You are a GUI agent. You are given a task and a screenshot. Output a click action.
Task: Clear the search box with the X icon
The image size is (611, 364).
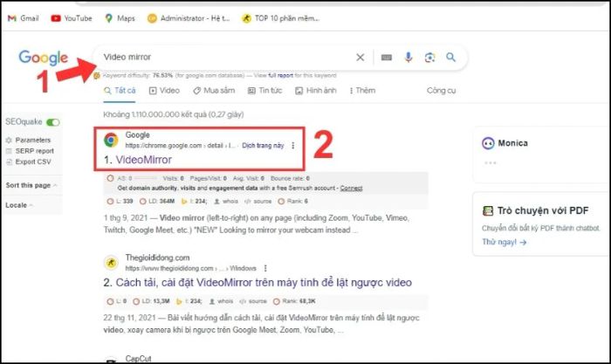click(360, 58)
